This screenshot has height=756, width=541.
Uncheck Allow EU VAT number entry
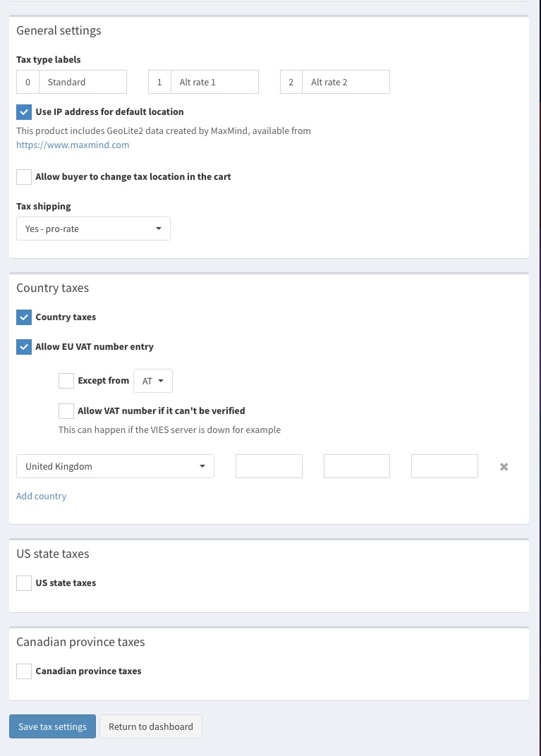[24, 347]
